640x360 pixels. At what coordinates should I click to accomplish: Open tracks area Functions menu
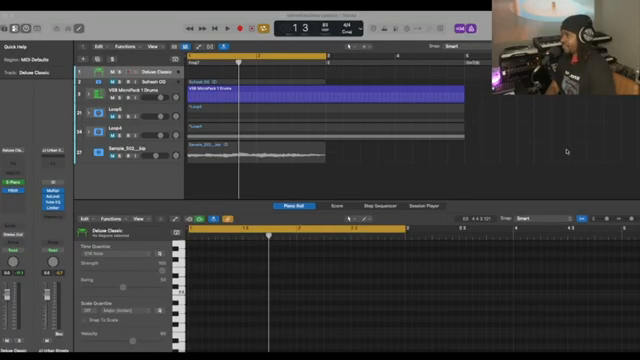(127, 47)
